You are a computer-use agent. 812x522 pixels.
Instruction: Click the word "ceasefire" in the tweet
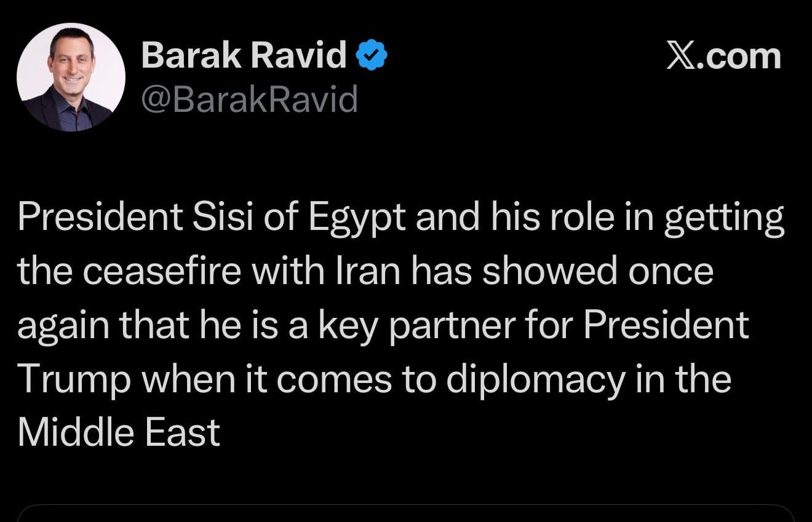pyautogui.click(x=161, y=271)
